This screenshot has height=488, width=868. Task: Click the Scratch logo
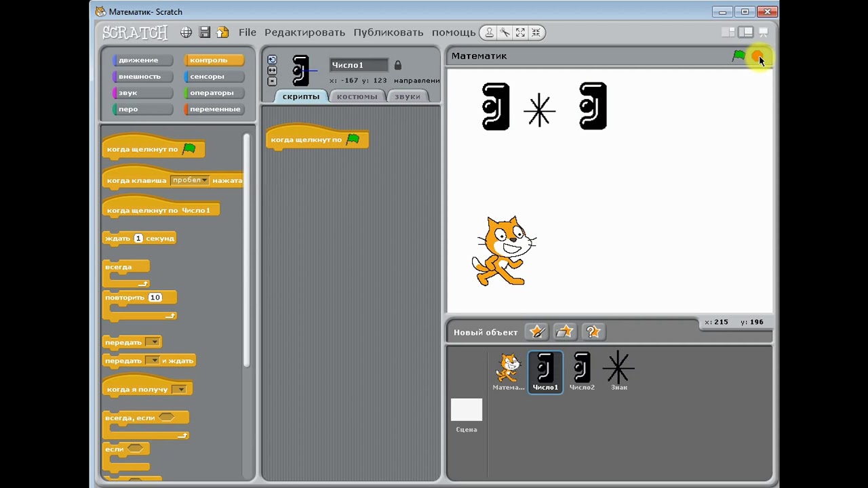click(135, 33)
